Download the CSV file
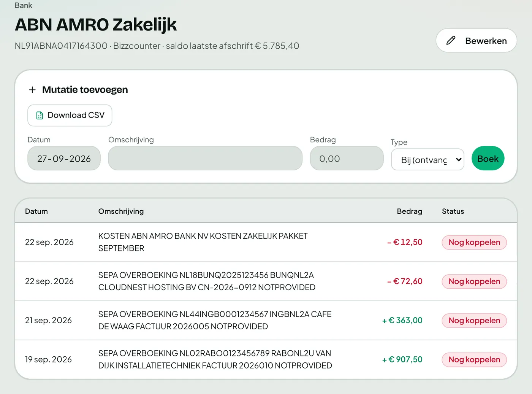 pos(70,115)
